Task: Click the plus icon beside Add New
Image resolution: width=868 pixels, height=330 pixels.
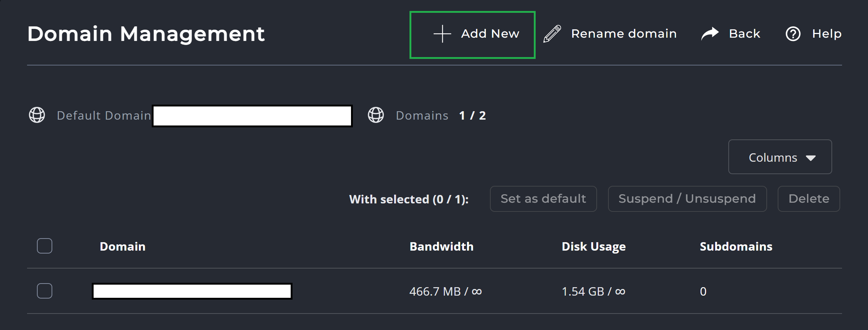Action: (442, 34)
